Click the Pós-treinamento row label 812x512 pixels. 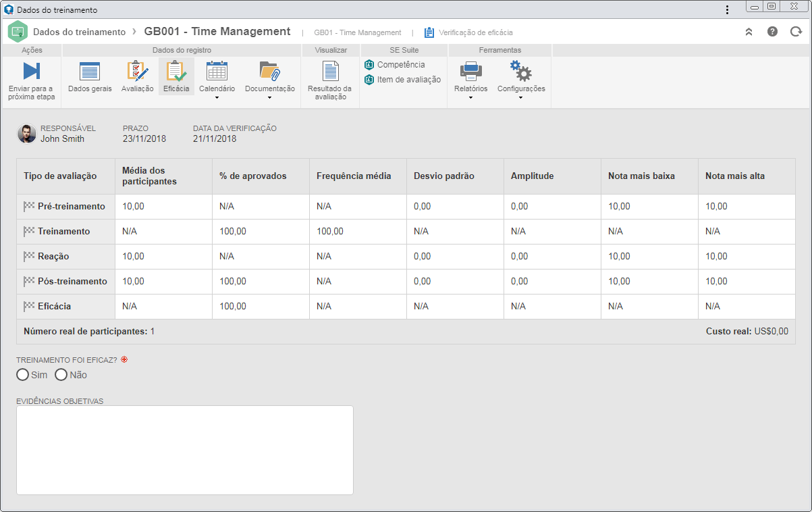72,281
